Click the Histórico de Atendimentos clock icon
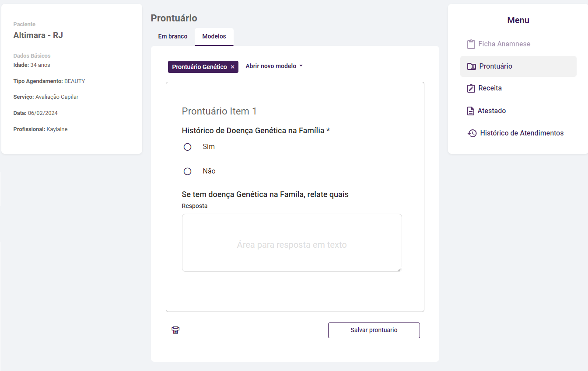The height and width of the screenshot is (371, 588). (x=472, y=133)
